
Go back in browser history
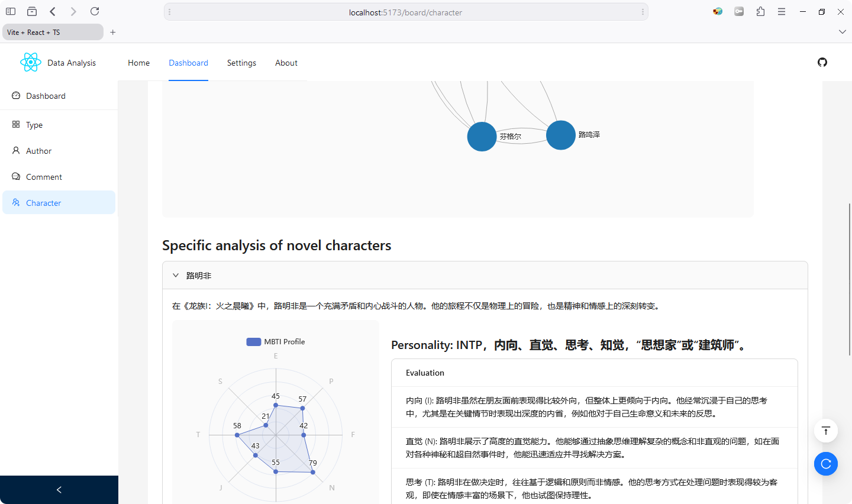click(x=53, y=11)
